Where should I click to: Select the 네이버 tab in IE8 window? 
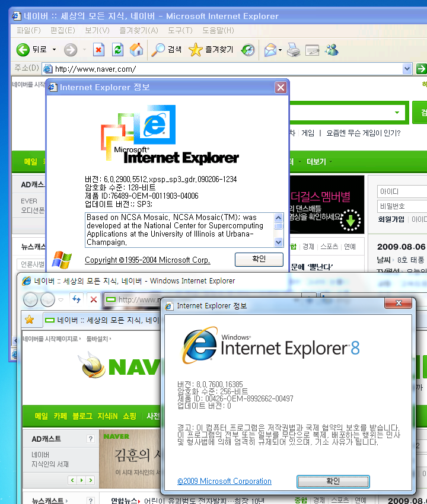102,320
